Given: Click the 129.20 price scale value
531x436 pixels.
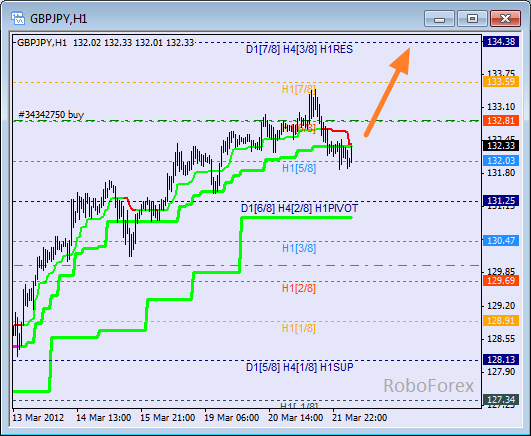Looking at the screenshot, I should [x=501, y=306].
